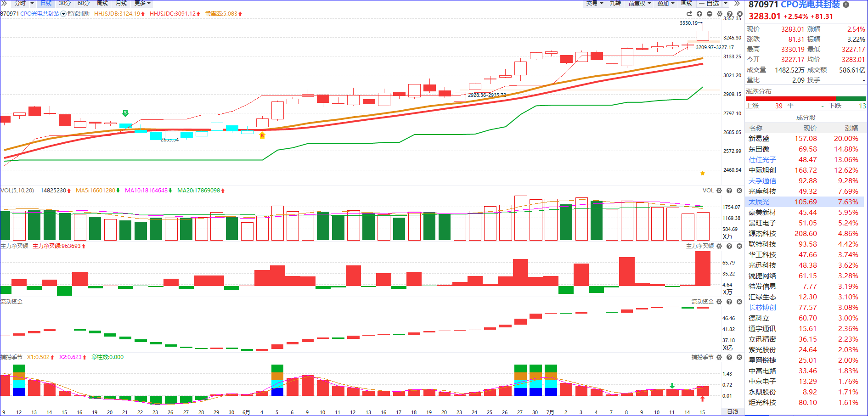Click the VOL(5,10,20) indicator label

point(17,191)
